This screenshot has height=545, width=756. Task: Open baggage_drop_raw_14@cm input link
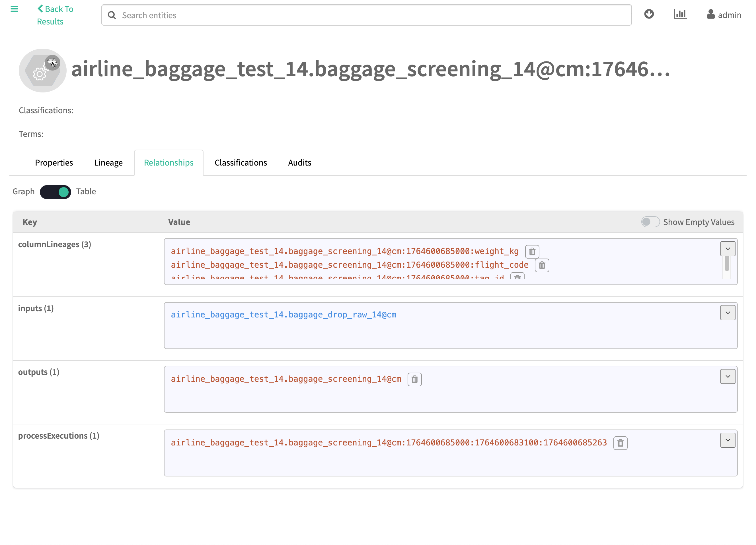click(283, 315)
